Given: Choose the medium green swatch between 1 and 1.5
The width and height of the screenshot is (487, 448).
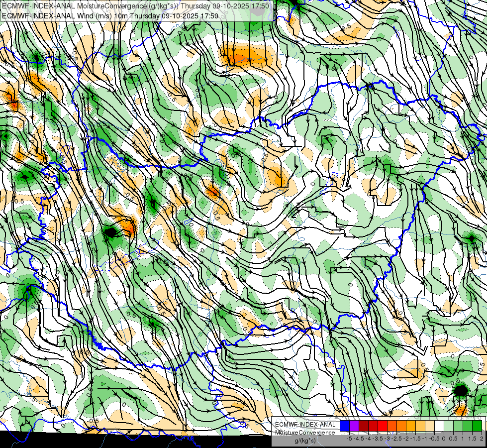Looking at the screenshot, I should click(468, 426).
